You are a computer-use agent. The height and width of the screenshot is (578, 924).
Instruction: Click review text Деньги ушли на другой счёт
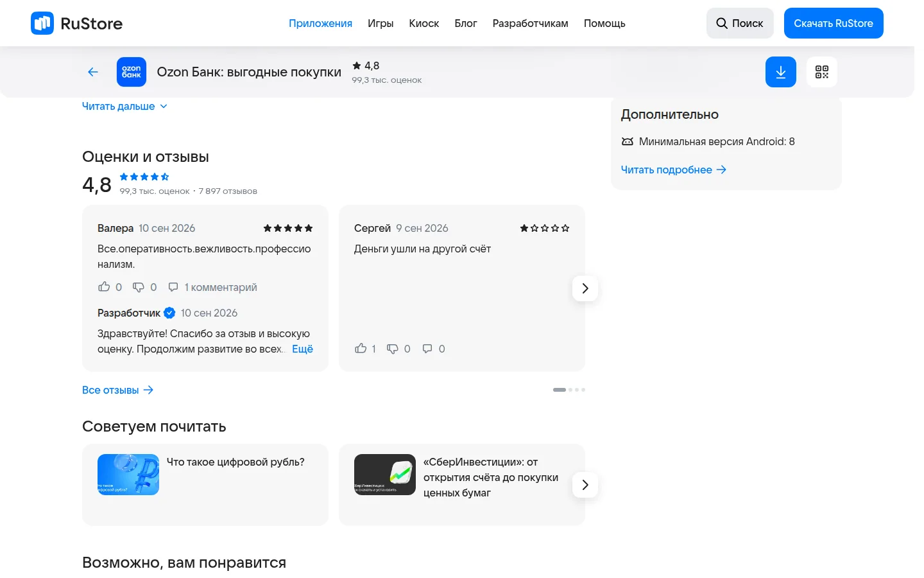(422, 249)
